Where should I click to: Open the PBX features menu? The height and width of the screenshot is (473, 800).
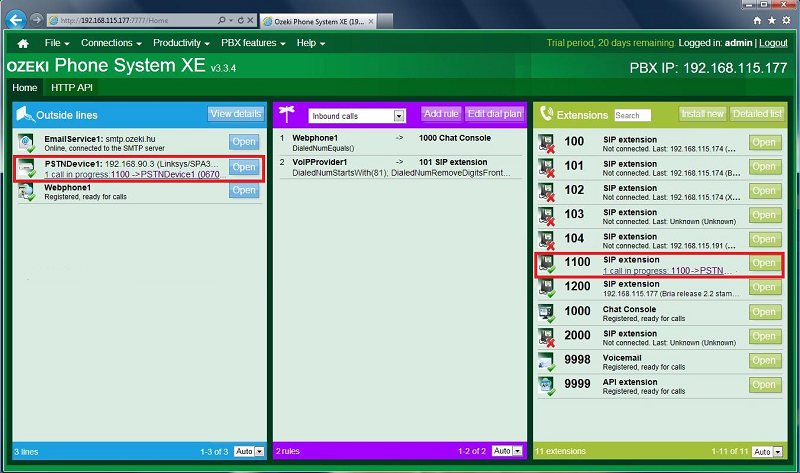[x=253, y=43]
